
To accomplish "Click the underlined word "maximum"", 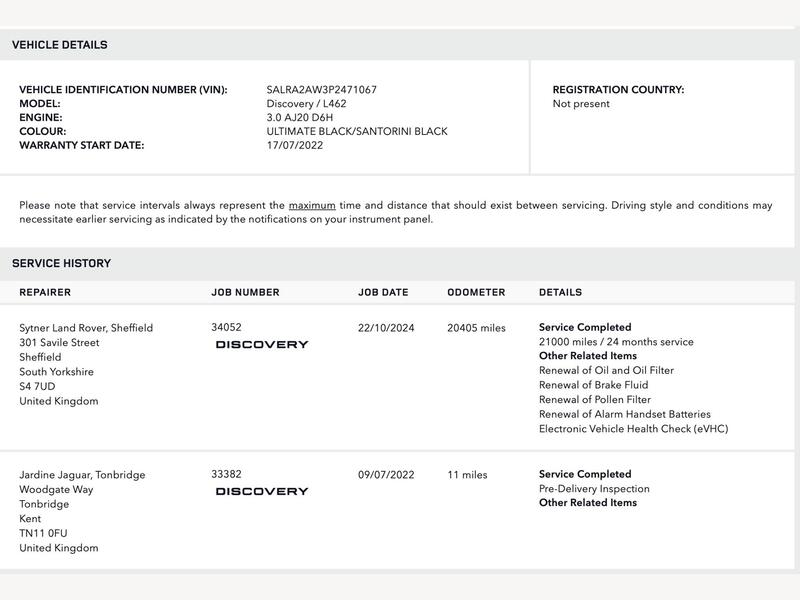I will coord(312,205).
